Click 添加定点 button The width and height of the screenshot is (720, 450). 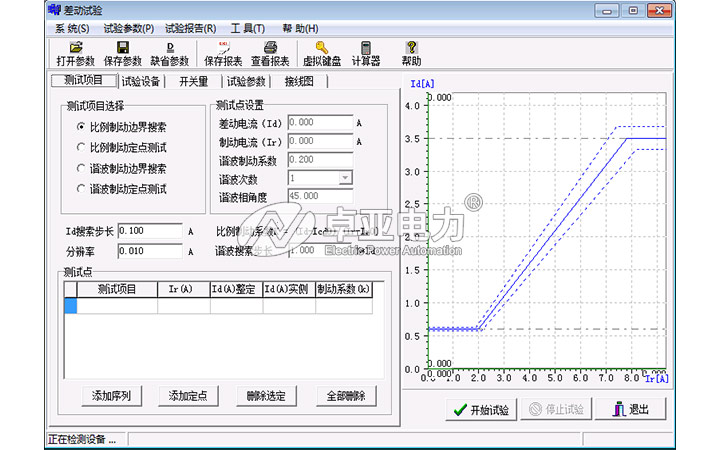click(x=188, y=396)
